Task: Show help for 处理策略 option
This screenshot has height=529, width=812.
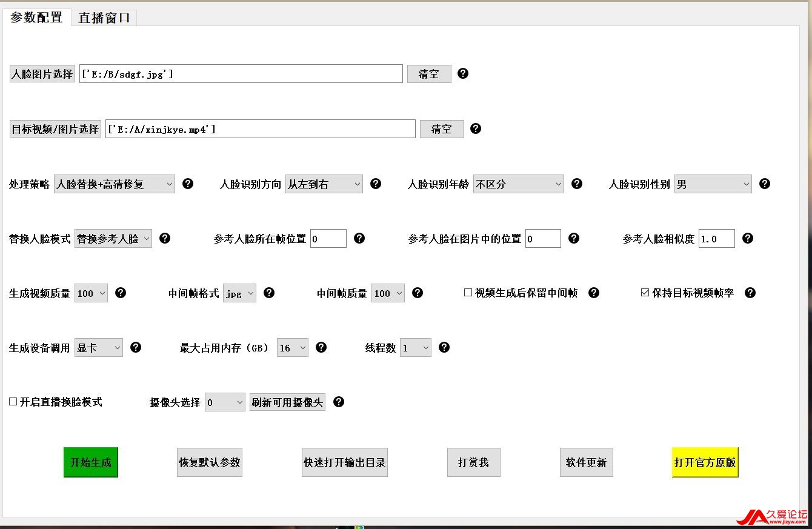Action: click(x=188, y=184)
